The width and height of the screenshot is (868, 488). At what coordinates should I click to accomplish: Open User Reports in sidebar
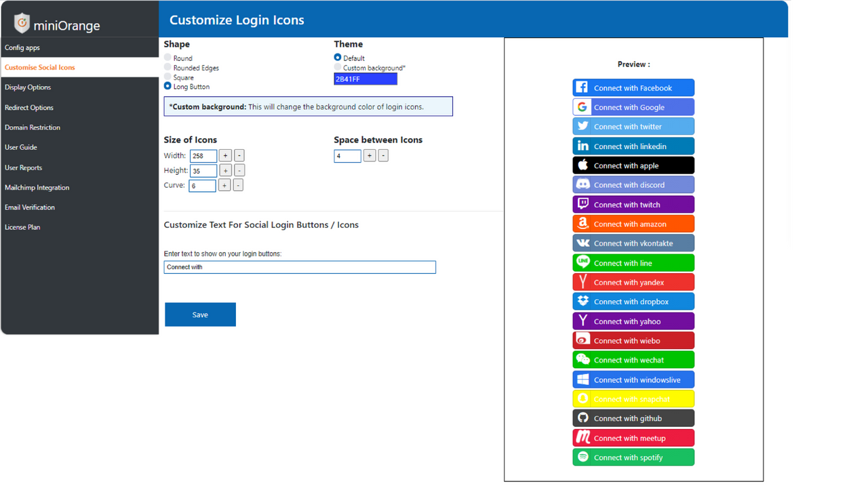coord(79,167)
